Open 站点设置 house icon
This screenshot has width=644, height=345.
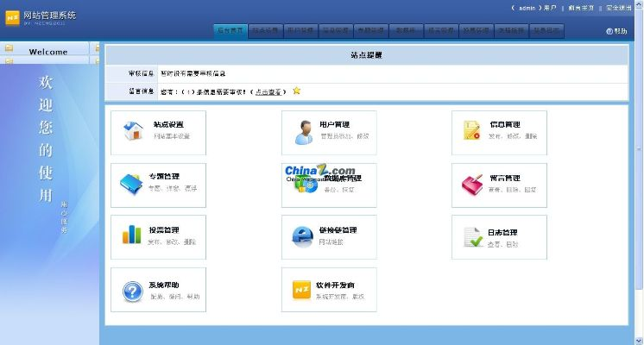(x=133, y=130)
